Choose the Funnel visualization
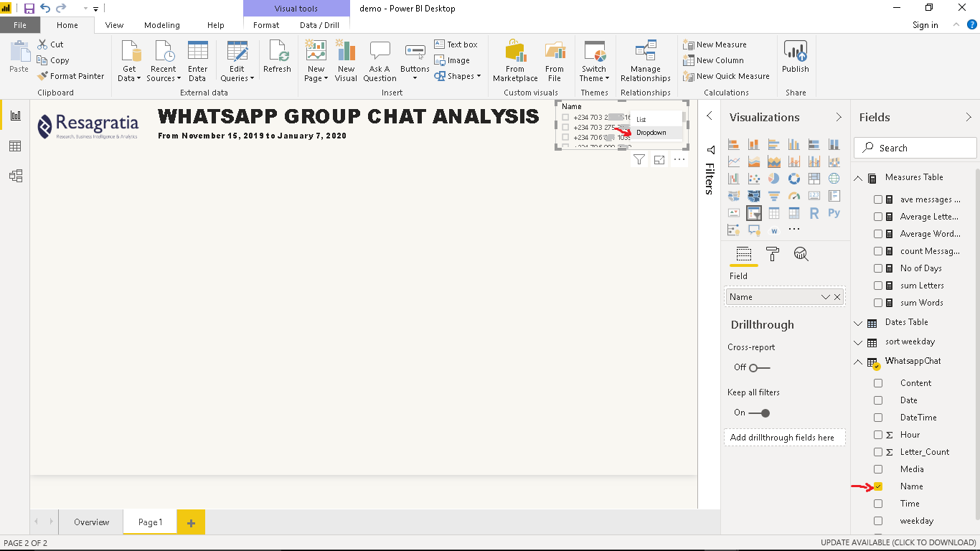This screenshot has height=551, width=980. [x=773, y=195]
